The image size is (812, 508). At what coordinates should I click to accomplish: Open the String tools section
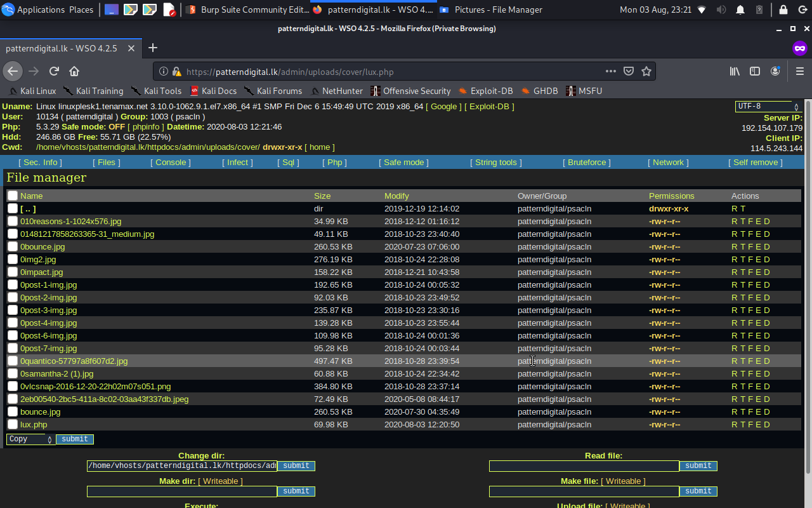pos(496,162)
